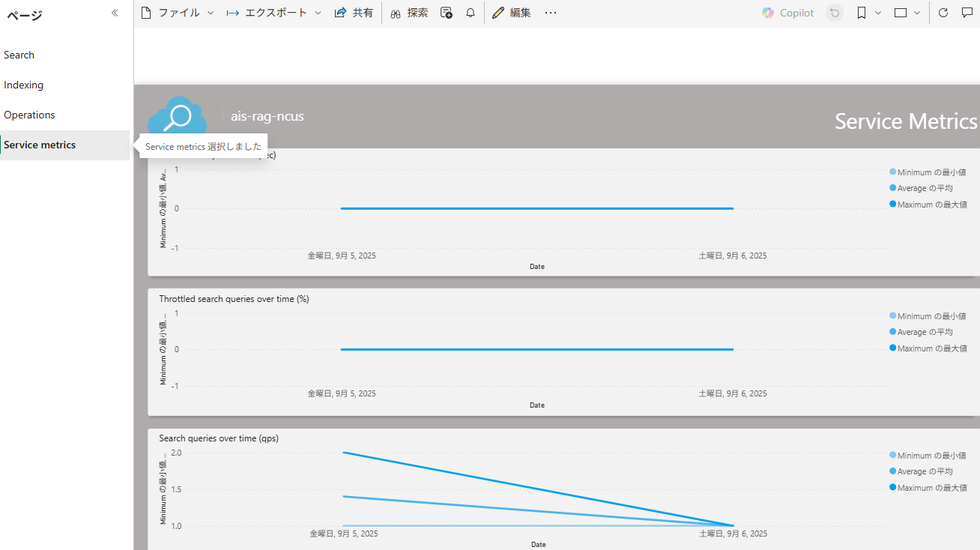Refresh visuals with the refresh icon

pyautogui.click(x=943, y=13)
